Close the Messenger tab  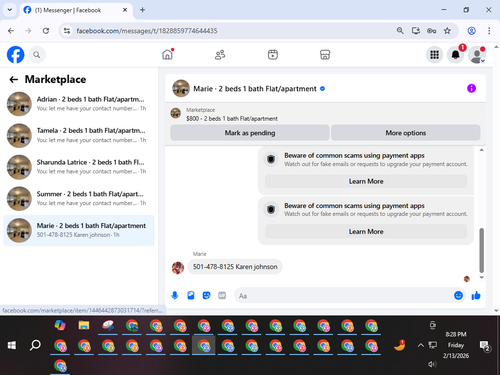125,10
